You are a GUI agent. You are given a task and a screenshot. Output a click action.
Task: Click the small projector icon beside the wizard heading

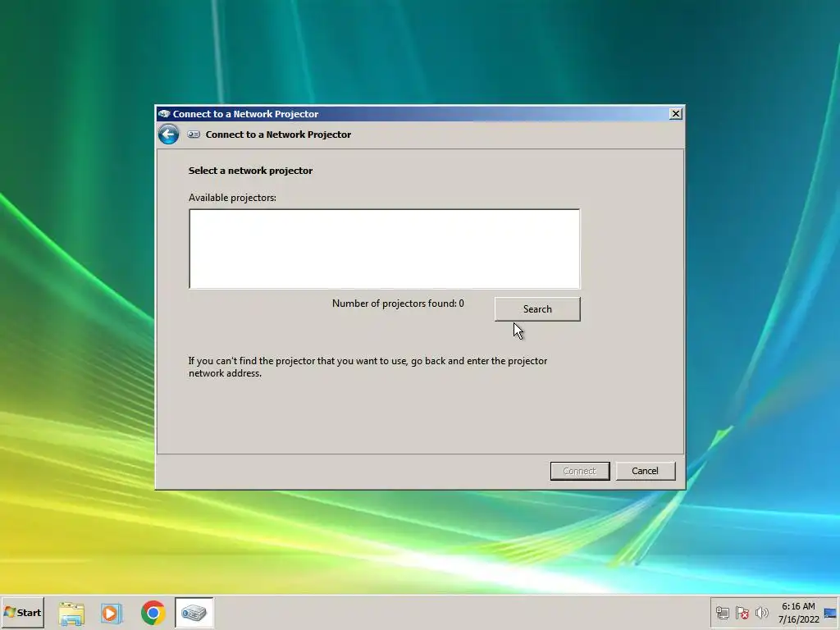coord(194,135)
